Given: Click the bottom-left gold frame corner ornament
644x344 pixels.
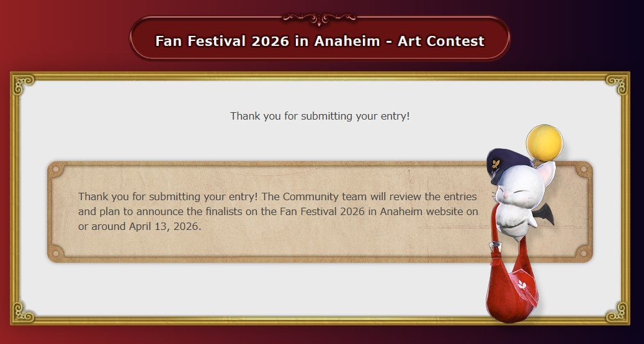Looking at the screenshot, I should click(22, 312).
